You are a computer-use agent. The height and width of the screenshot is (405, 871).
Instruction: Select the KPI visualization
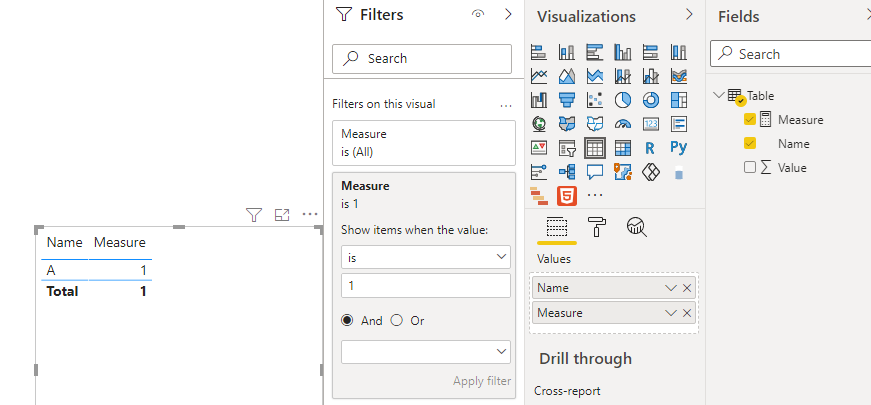[x=539, y=148]
